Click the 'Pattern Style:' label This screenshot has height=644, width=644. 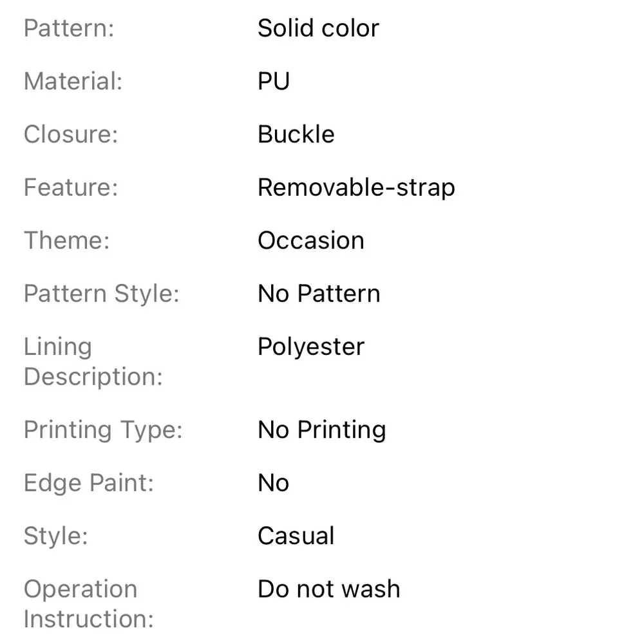click(101, 294)
